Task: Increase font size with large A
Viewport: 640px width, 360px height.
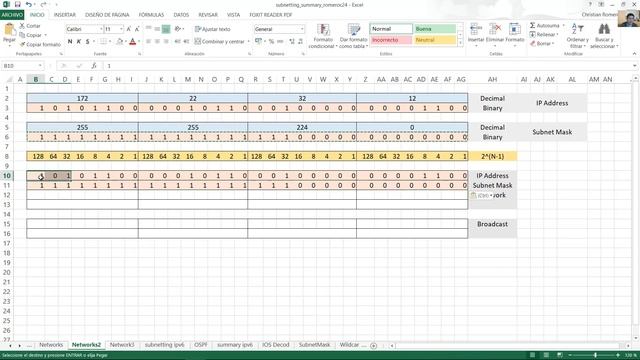Action: click(x=129, y=29)
